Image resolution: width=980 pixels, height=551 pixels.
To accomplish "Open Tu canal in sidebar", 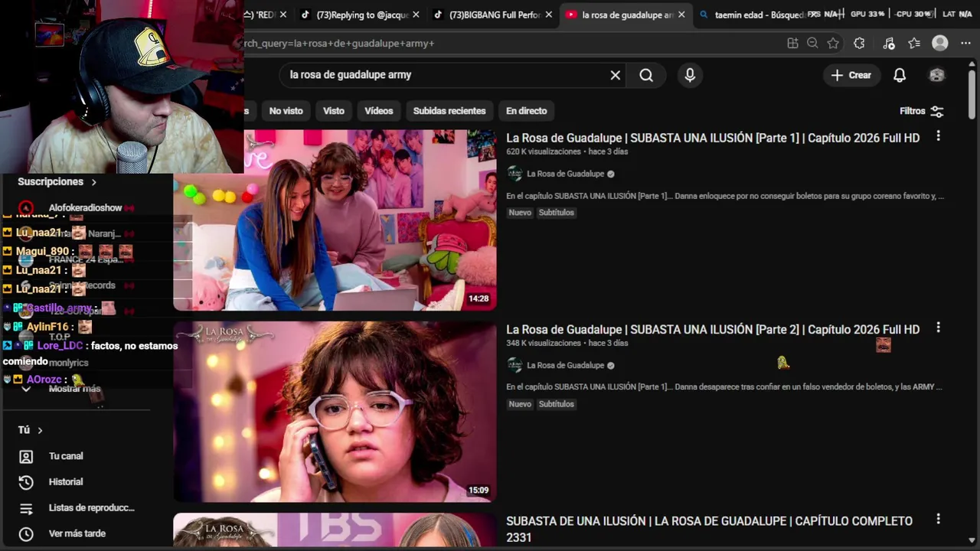I will pyautogui.click(x=66, y=456).
